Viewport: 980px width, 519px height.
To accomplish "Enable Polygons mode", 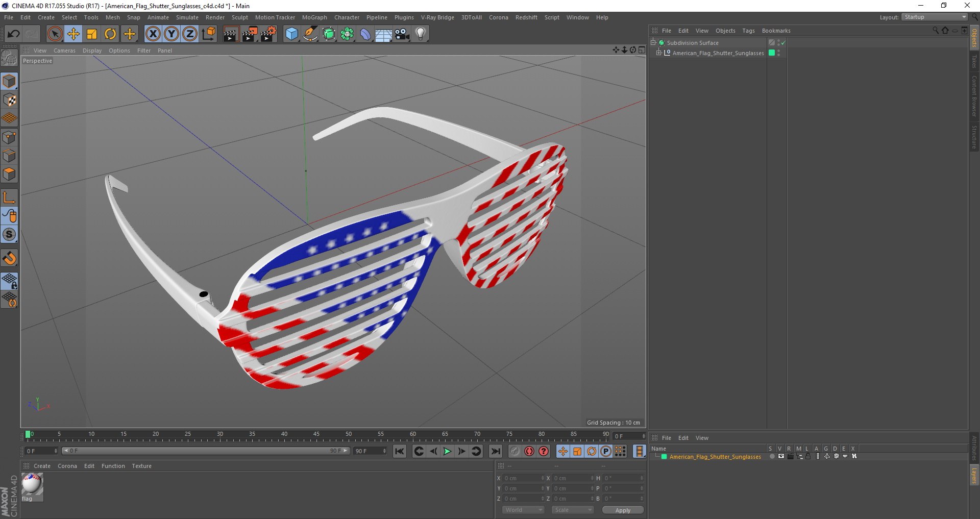I will pos(9,174).
